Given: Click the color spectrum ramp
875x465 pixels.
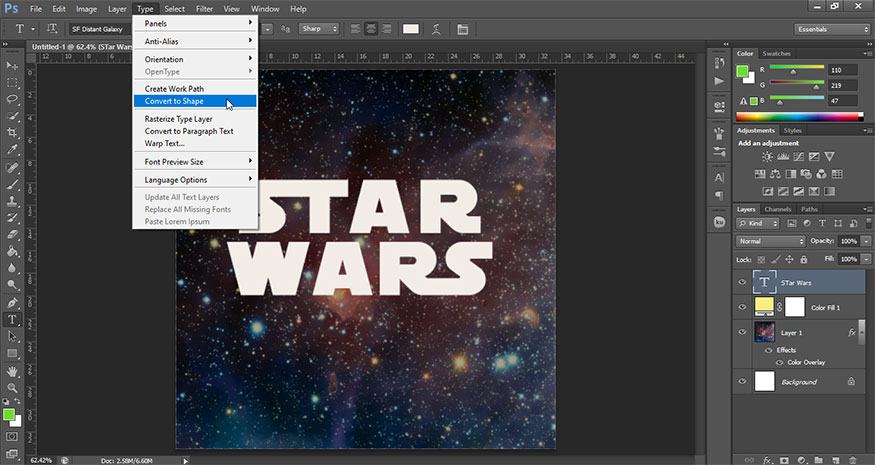Looking at the screenshot, I should [799, 117].
